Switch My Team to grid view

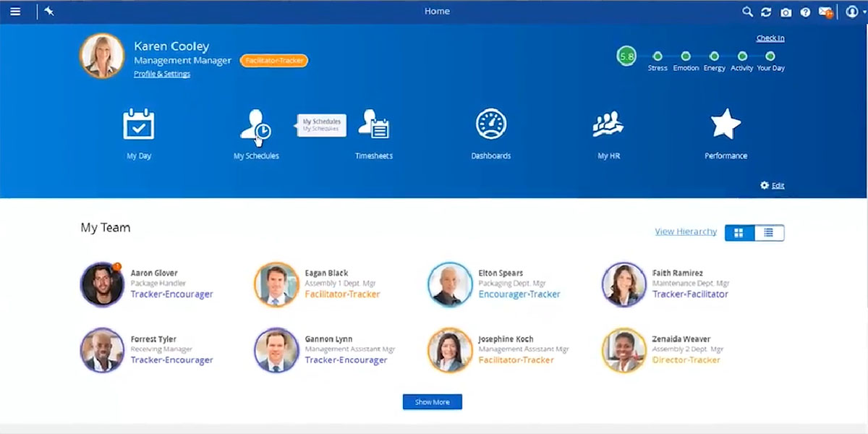(739, 232)
